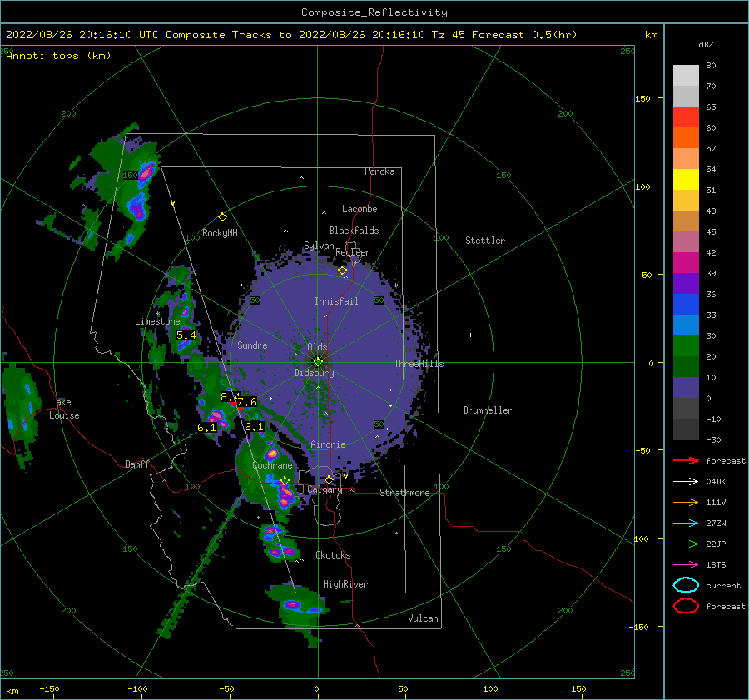Click the HighRiver town label
749x700 pixels.
point(345,584)
